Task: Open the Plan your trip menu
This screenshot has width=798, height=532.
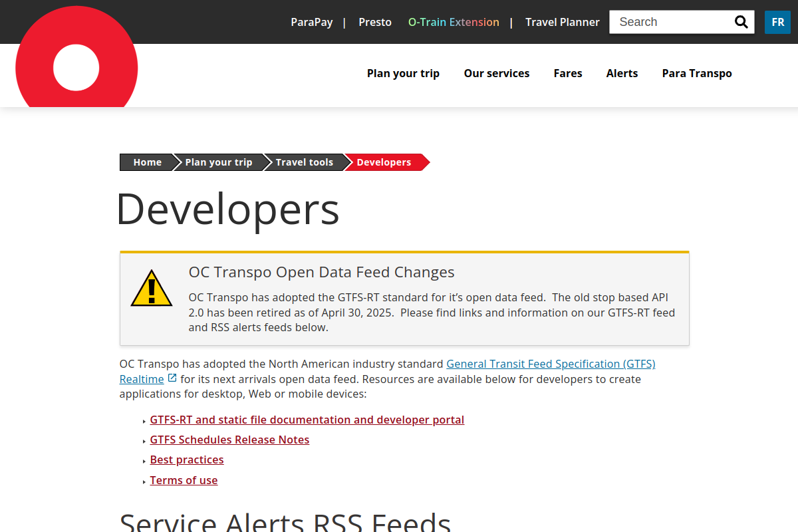Action: point(403,73)
